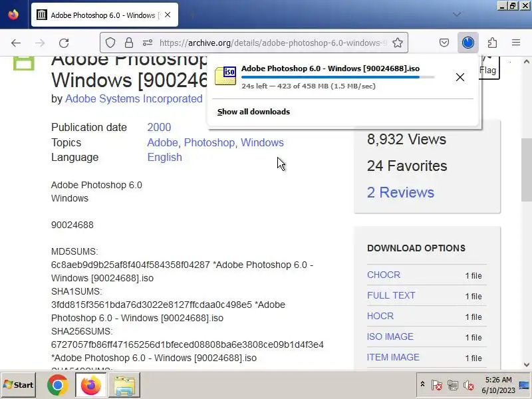The width and height of the screenshot is (532, 399).
Task: Select the Adobe Photoshop 6.0 browser tab
Action: (x=104, y=15)
